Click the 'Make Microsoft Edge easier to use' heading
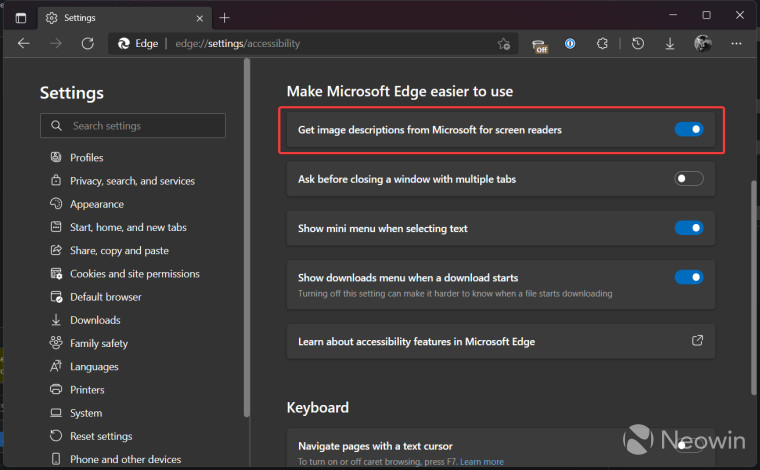The height and width of the screenshot is (470, 760). click(x=400, y=91)
